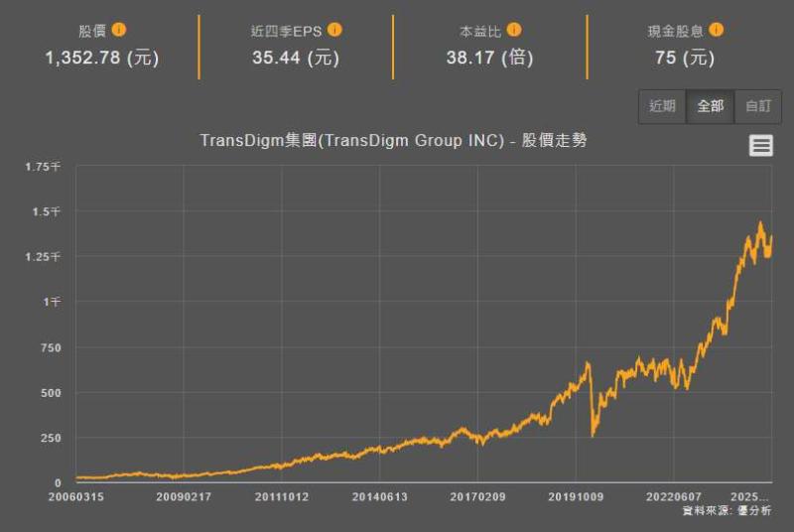Switch to the 近期 range tab
The height and width of the screenshot is (532, 794).
point(662,106)
